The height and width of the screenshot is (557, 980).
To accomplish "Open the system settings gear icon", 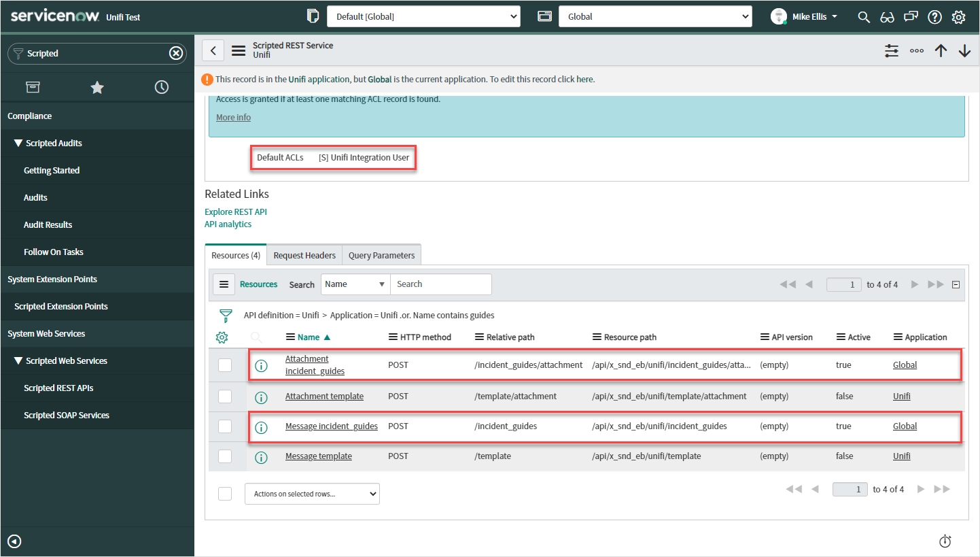I will pos(958,17).
